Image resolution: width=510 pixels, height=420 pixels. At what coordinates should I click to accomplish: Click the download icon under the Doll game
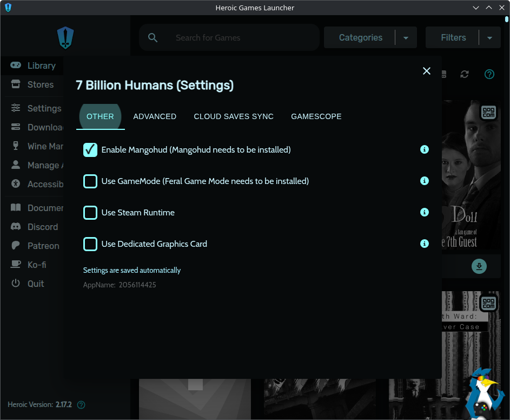click(x=479, y=266)
